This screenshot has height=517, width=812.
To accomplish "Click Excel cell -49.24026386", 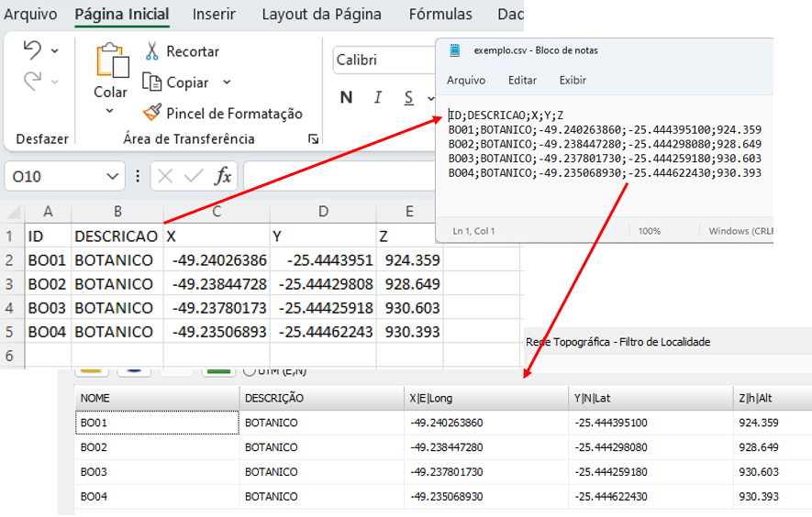I will coord(217,259).
